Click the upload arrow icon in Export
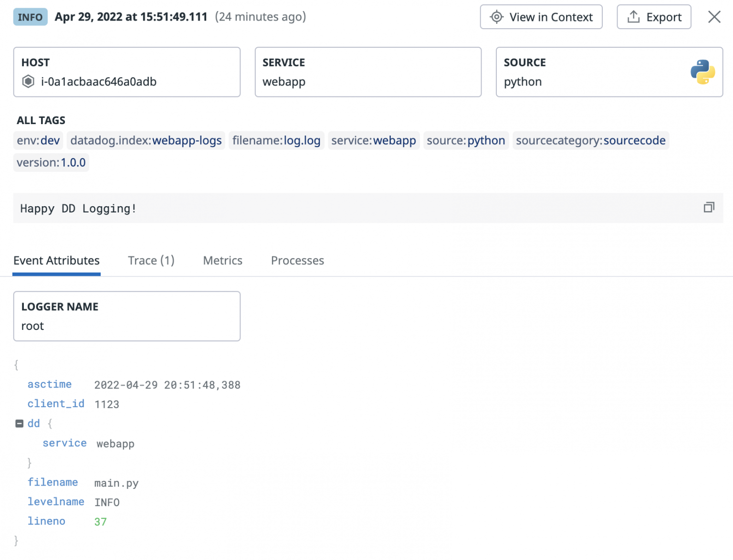This screenshot has height=560, width=733. point(633,16)
